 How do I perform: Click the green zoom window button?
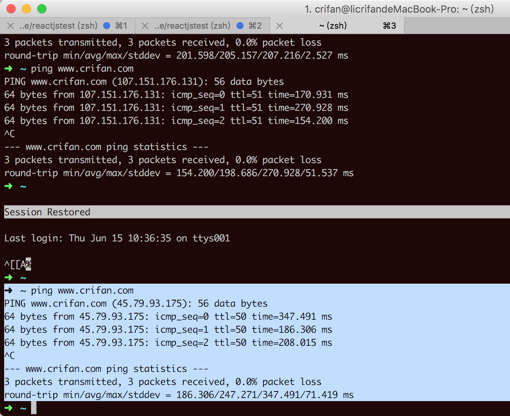(x=42, y=9)
